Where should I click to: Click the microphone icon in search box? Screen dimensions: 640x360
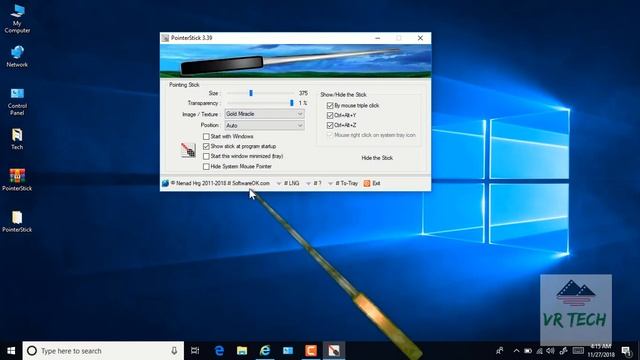pos(174,351)
